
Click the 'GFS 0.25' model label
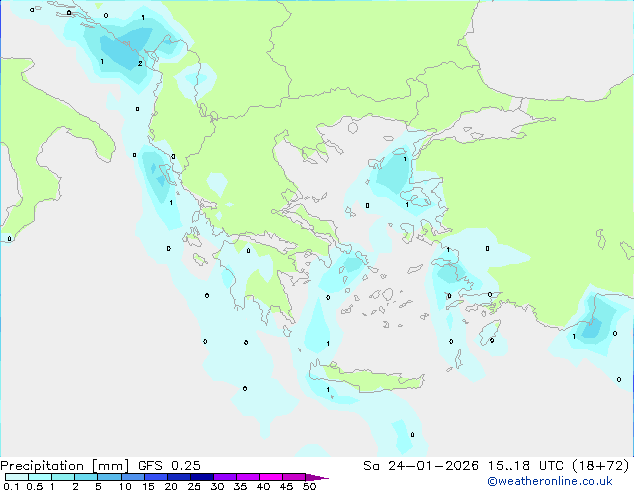click(x=169, y=466)
